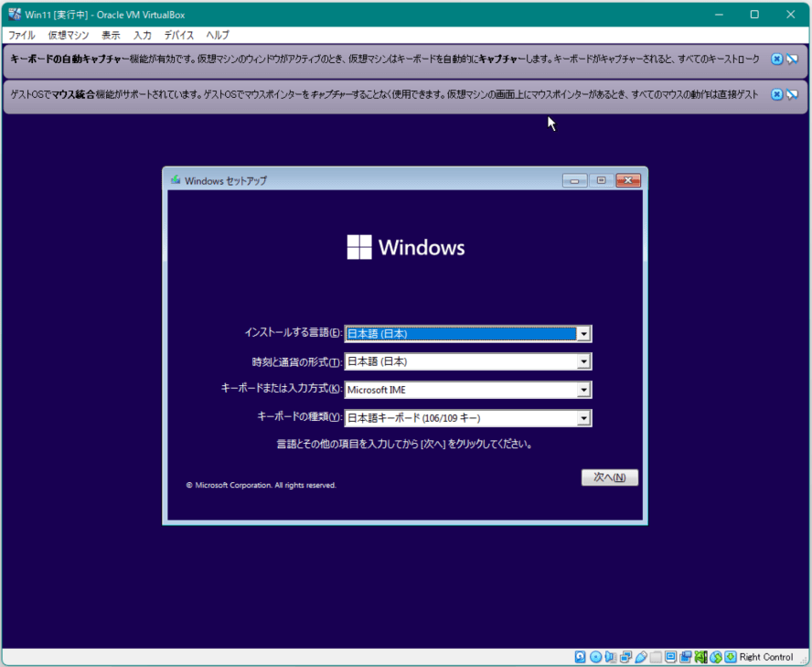Screen dimensions: 812x667
Task: Click the Right Control host key label
Action: tap(766, 657)
